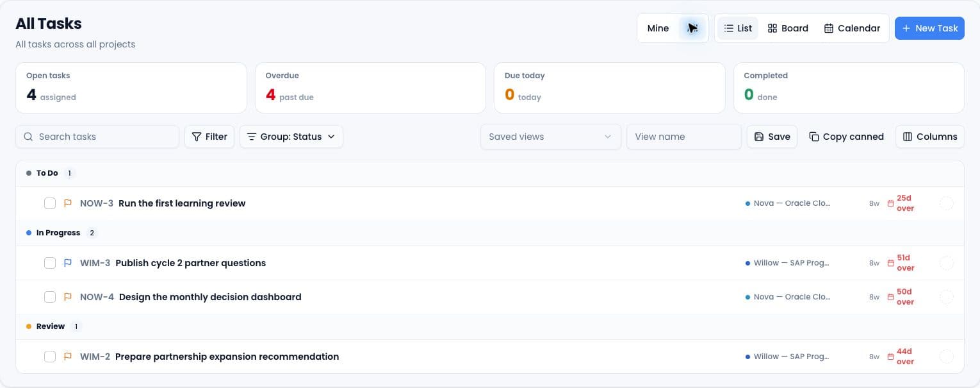
Task: Open the Filter options
Action: pyautogui.click(x=209, y=137)
